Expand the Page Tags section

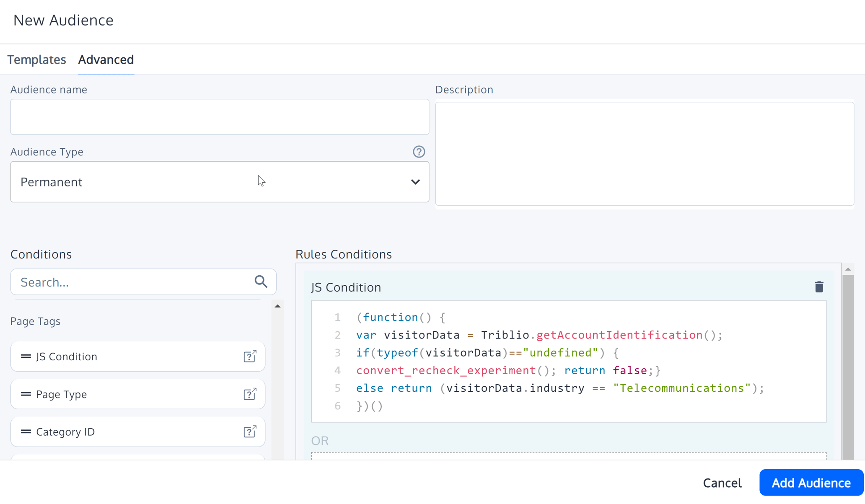click(x=35, y=321)
